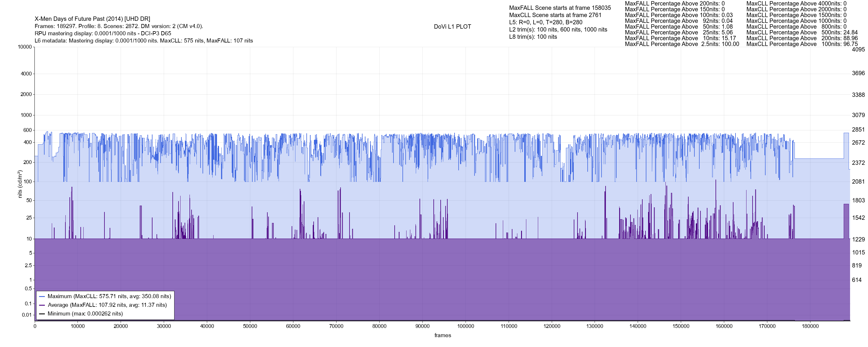
Task: Click the 10000 nits y-axis tick
Action: pos(25,47)
